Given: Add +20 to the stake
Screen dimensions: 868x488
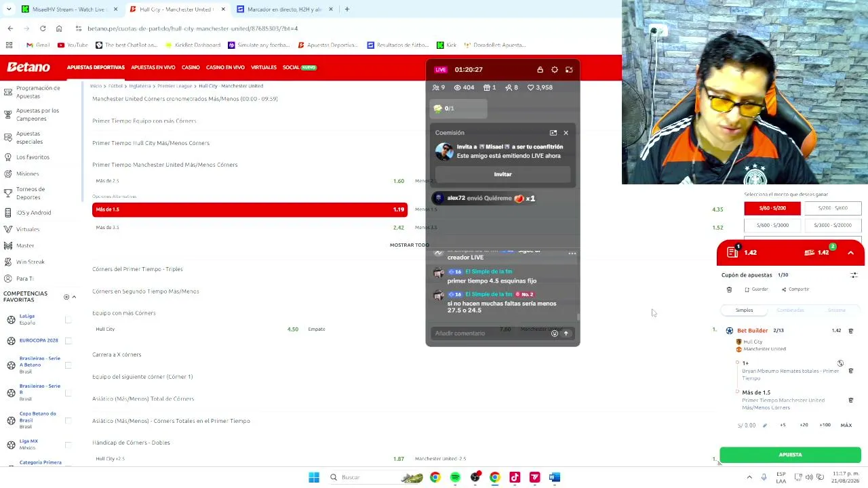Looking at the screenshot, I should [804, 426].
